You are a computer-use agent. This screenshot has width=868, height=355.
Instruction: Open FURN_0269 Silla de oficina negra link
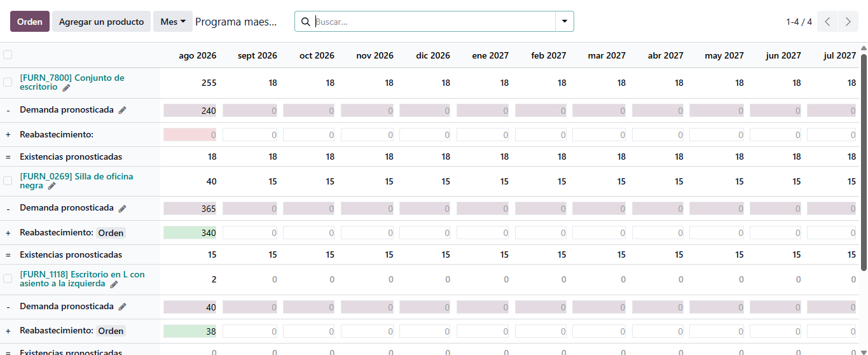click(76, 181)
